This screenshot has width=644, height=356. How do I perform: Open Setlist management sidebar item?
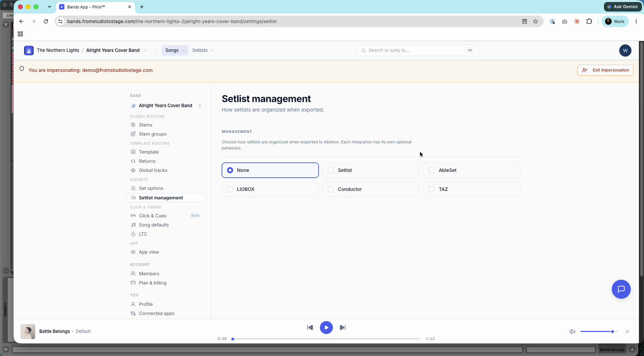(x=166, y=198)
